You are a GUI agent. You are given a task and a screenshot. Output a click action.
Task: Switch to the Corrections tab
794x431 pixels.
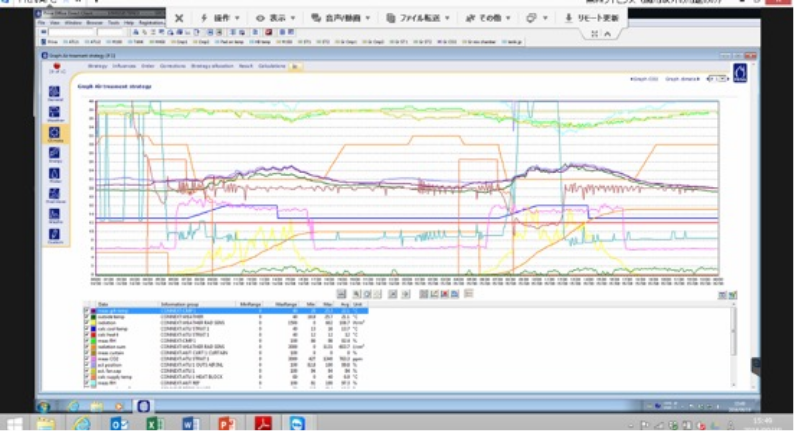point(172,66)
